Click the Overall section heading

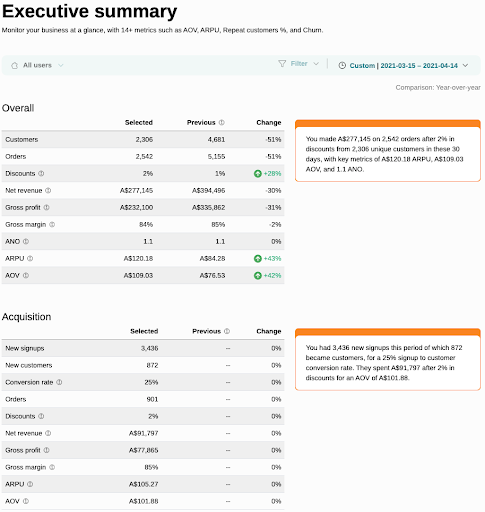coord(18,108)
